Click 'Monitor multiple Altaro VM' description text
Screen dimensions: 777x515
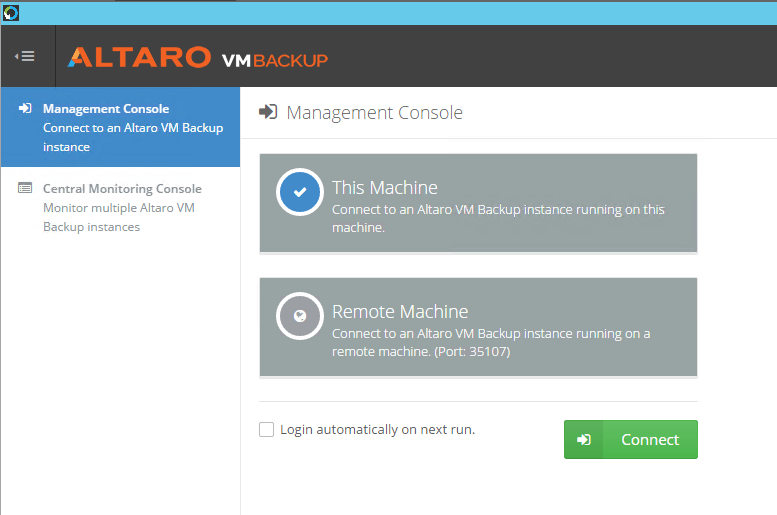(119, 208)
